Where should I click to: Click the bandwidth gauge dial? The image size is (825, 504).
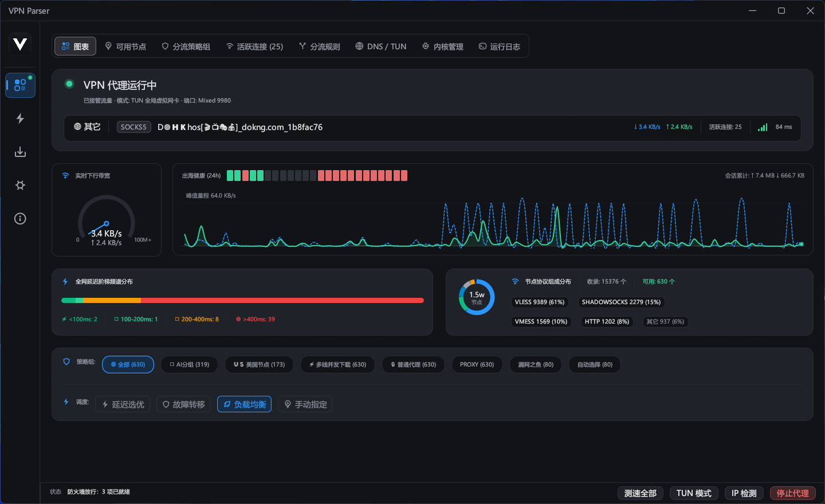coord(107,219)
